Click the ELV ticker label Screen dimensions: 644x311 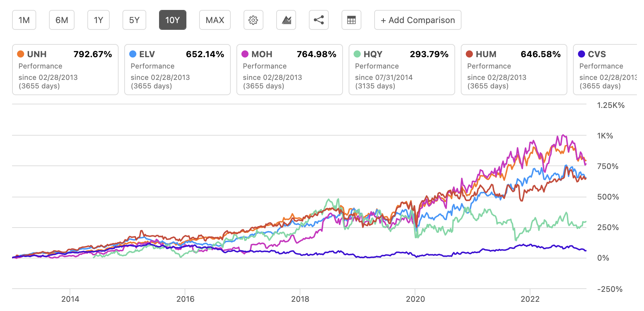pyautogui.click(x=147, y=54)
